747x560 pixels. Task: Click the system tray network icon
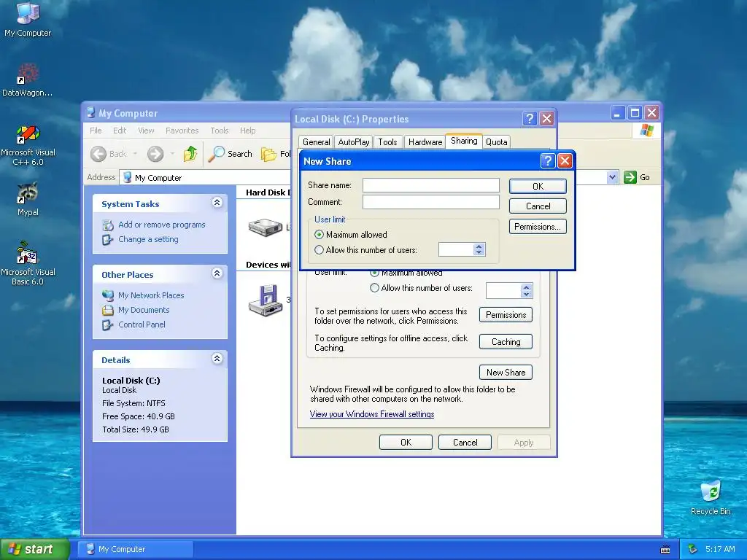click(693, 549)
